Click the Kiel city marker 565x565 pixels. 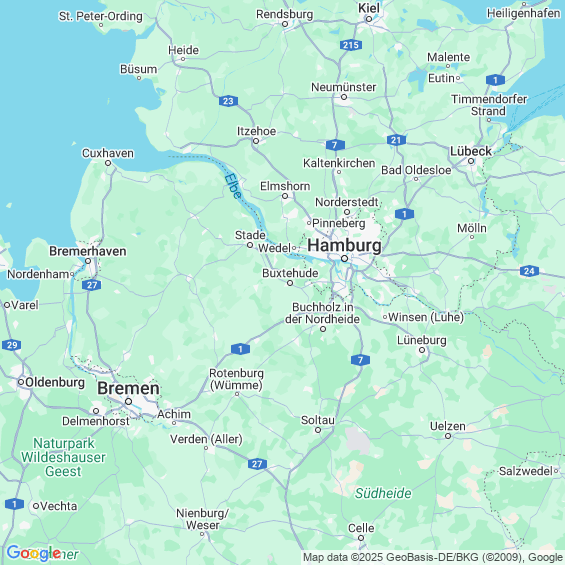[x=369, y=19]
